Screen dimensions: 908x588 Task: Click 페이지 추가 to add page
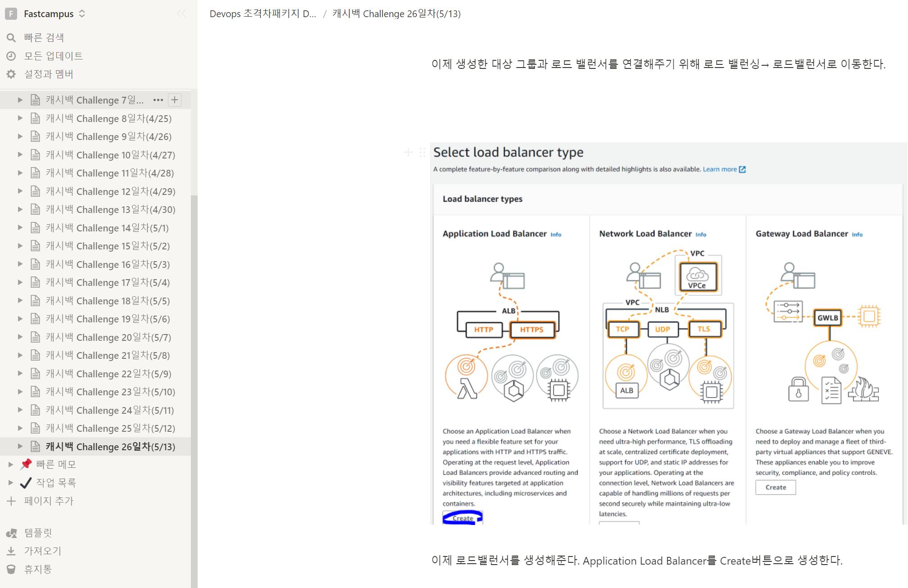tap(49, 501)
